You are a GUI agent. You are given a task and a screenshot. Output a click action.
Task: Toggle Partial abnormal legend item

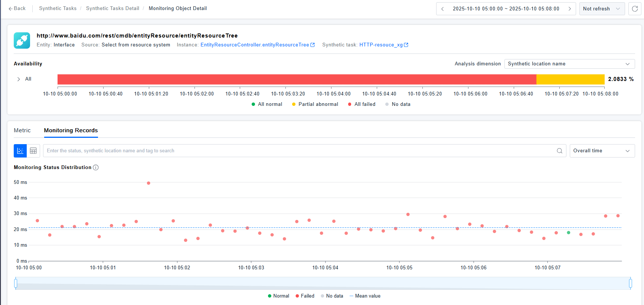(x=315, y=104)
